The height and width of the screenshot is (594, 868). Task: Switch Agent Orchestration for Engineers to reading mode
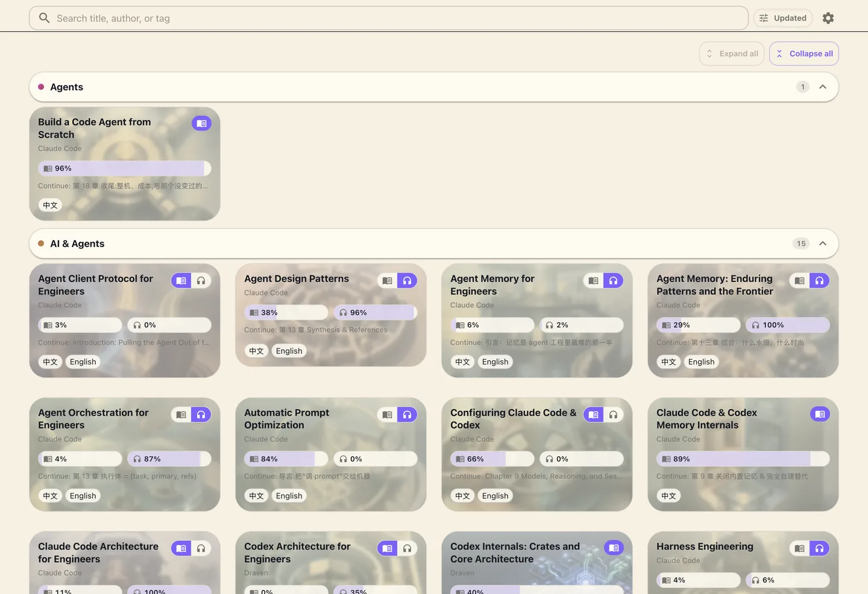click(x=181, y=414)
